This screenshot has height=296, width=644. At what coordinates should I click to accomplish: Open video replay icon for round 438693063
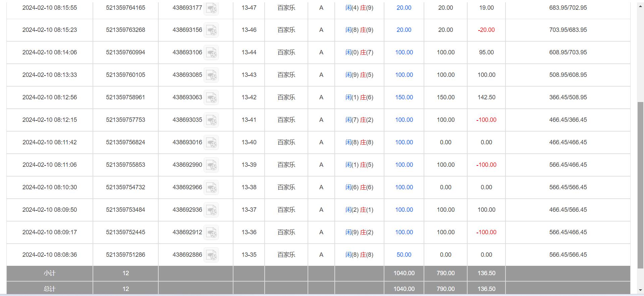[211, 98]
